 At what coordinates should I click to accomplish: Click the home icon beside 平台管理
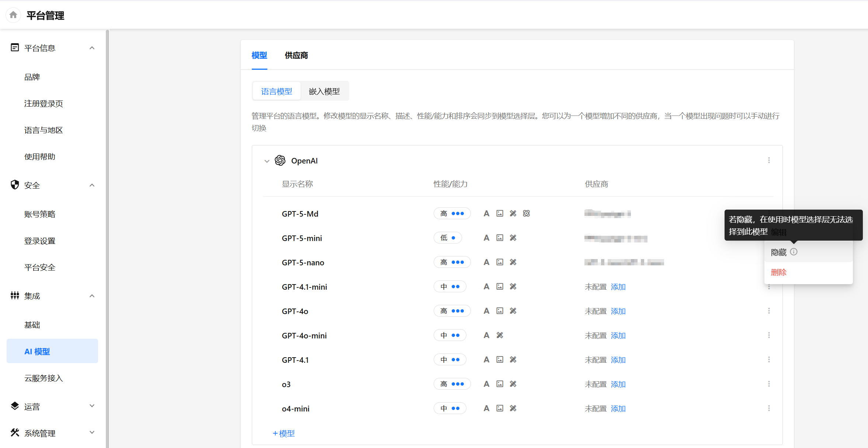(13, 15)
